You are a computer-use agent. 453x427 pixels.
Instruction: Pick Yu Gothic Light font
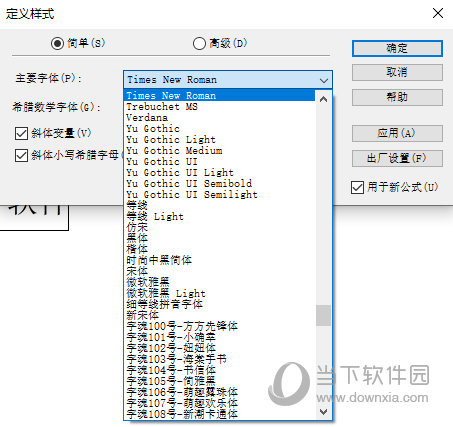click(220, 140)
